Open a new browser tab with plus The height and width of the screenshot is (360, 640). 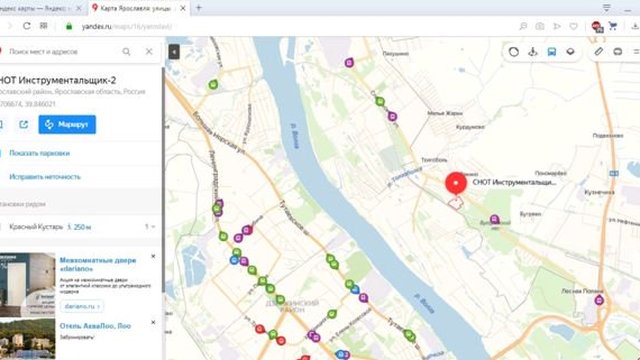point(199,8)
